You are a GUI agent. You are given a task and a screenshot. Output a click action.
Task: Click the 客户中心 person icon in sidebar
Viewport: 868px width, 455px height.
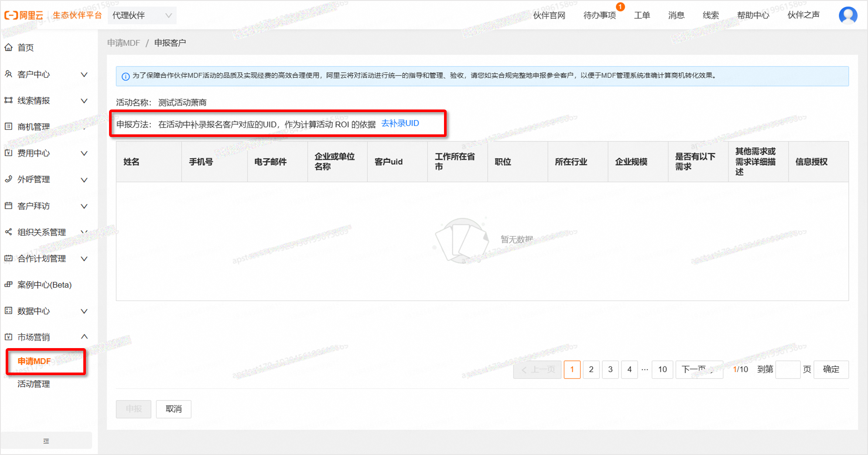(8, 74)
